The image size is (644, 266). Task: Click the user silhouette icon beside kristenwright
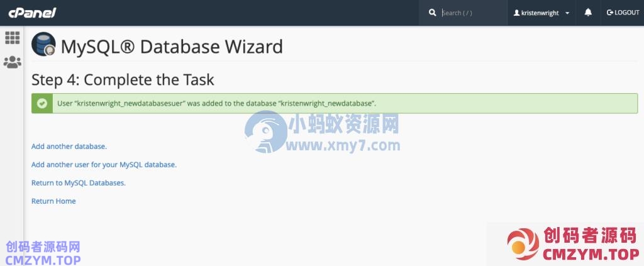tap(517, 13)
